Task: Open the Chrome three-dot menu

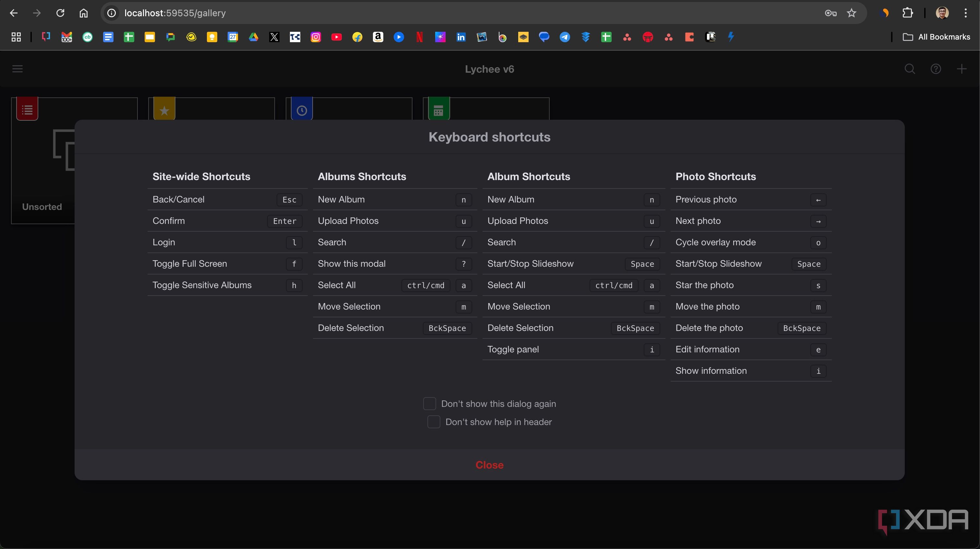Action: coord(965,13)
